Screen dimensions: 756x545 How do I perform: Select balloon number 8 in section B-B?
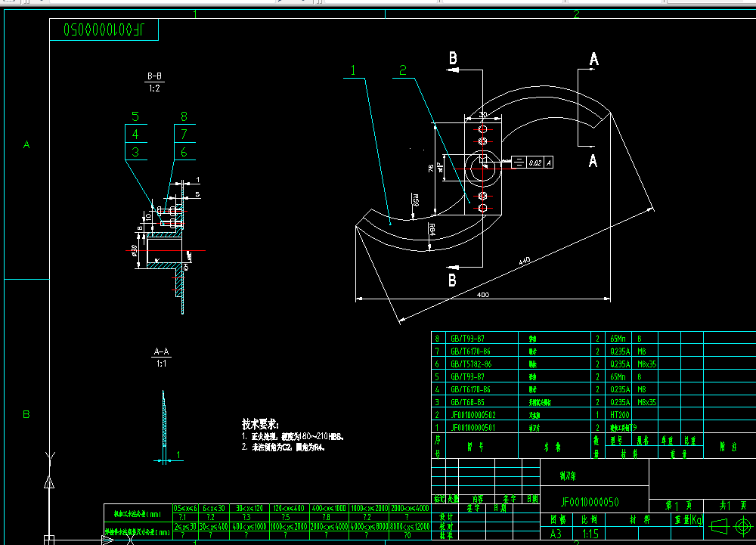click(184, 116)
